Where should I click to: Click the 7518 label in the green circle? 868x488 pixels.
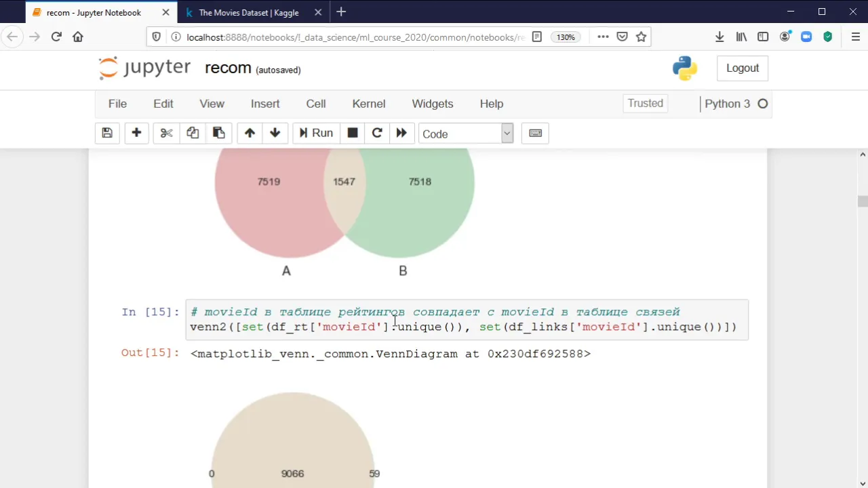tap(420, 182)
